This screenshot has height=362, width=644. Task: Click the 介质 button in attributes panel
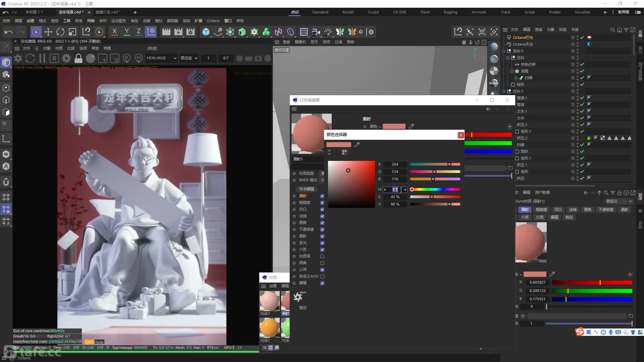pyautogui.click(x=525, y=217)
